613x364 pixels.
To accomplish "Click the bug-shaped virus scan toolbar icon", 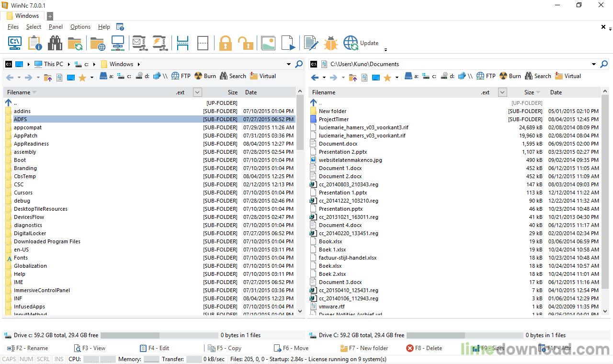I will (x=330, y=43).
